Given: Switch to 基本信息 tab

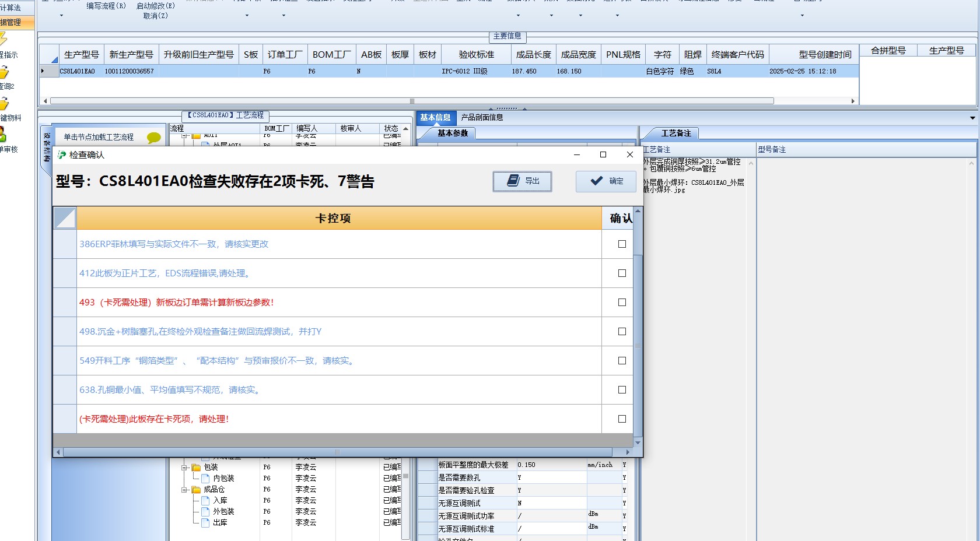Looking at the screenshot, I should tap(435, 118).
